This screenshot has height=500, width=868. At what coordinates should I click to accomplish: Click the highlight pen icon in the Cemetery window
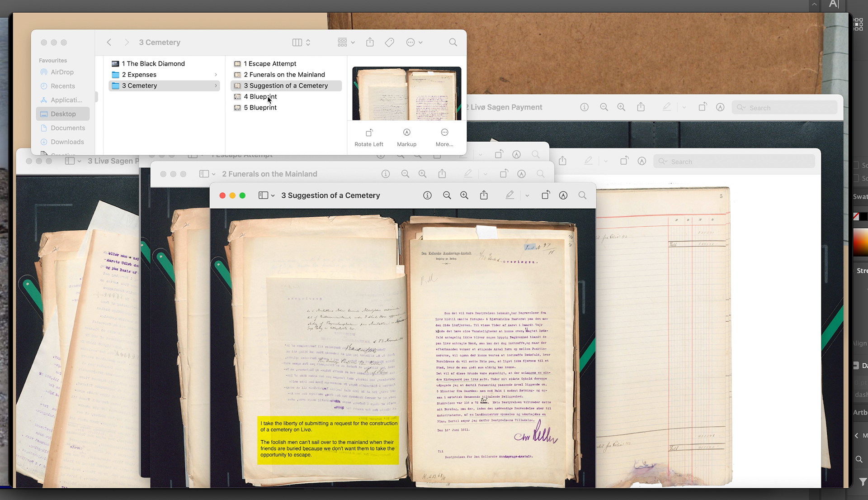509,195
